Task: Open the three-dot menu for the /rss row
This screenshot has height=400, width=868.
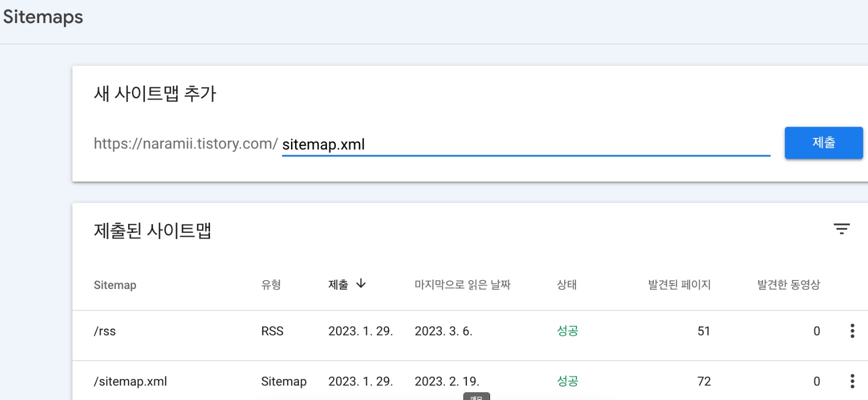Action: (x=852, y=331)
